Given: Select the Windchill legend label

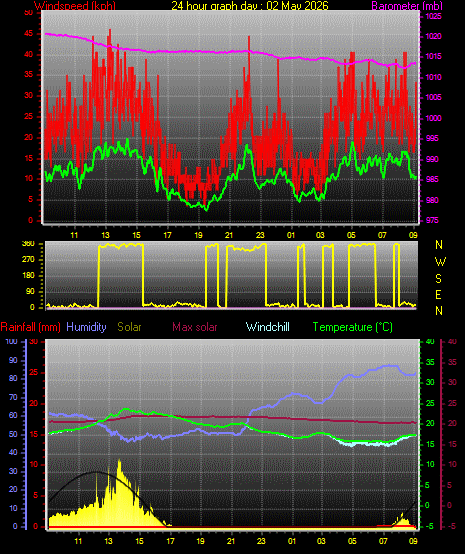Looking at the screenshot, I should point(267,327).
